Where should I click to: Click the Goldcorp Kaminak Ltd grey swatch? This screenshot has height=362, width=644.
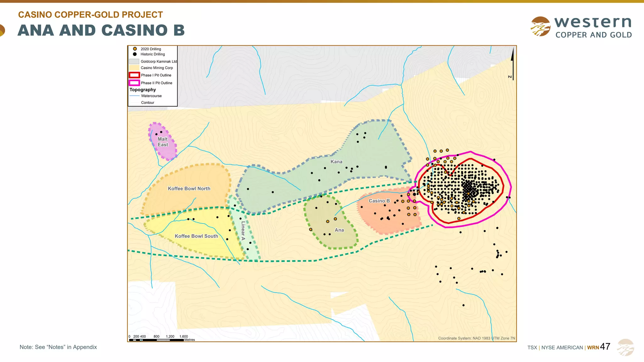click(x=134, y=62)
